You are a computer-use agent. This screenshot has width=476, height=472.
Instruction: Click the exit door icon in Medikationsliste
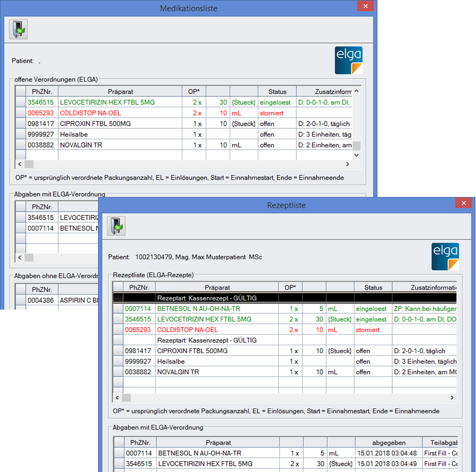click(18, 29)
